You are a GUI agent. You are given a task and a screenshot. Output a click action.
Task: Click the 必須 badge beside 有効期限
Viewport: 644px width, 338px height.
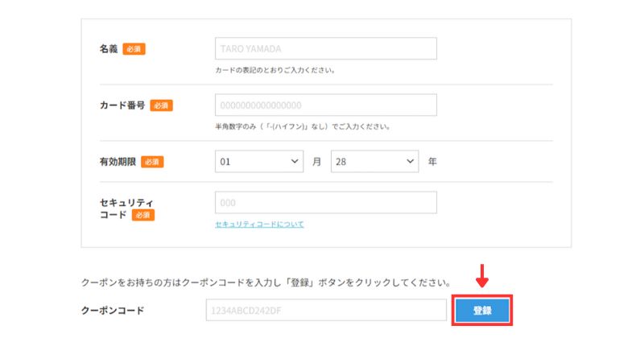pos(152,162)
